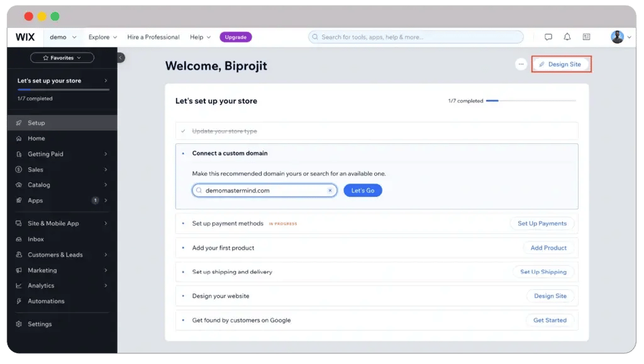Click the Settings gear icon in sidebar
Viewport: 644px width, 364px height.
click(19, 324)
